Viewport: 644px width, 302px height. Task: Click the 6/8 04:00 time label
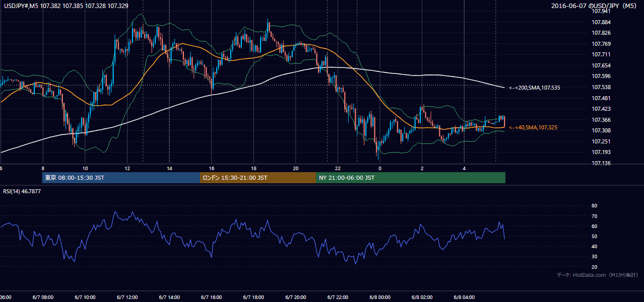click(x=464, y=297)
